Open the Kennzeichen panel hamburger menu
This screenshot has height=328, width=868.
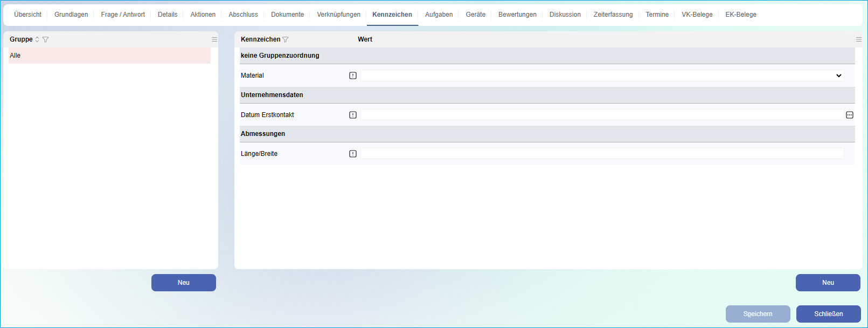859,39
